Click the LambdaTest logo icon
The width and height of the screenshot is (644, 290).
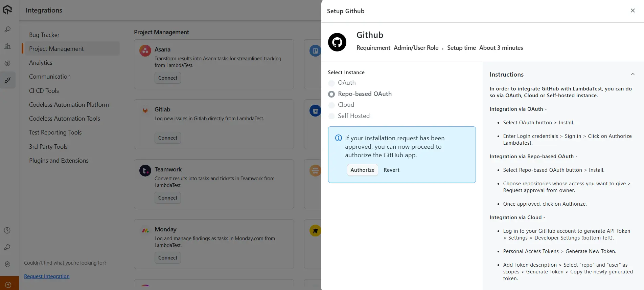(7, 10)
